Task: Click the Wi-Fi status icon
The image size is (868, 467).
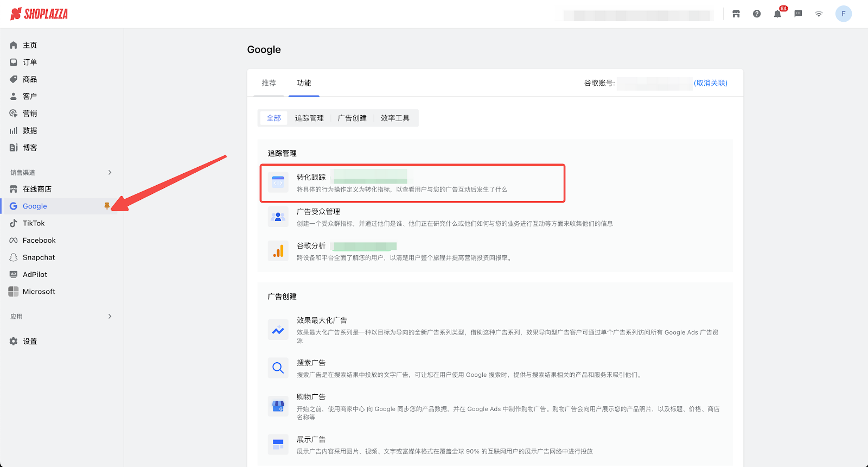Action: (819, 14)
